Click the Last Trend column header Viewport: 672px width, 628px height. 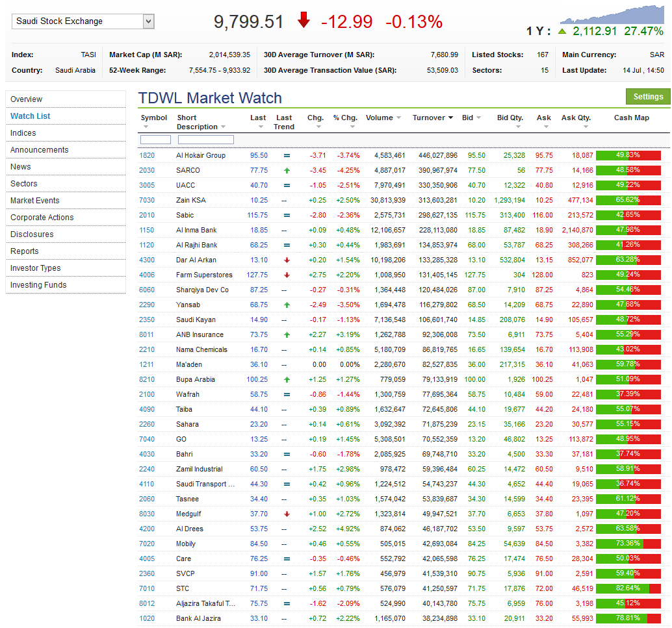pos(284,122)
